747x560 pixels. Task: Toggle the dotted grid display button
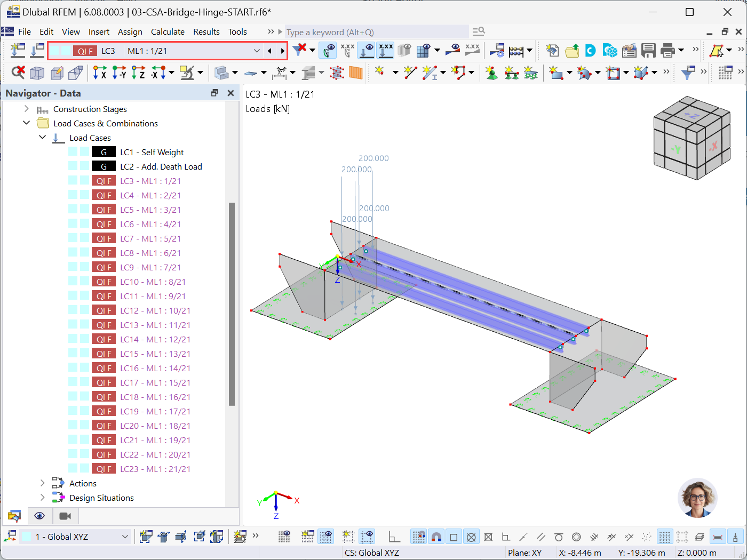click(665, 537)
